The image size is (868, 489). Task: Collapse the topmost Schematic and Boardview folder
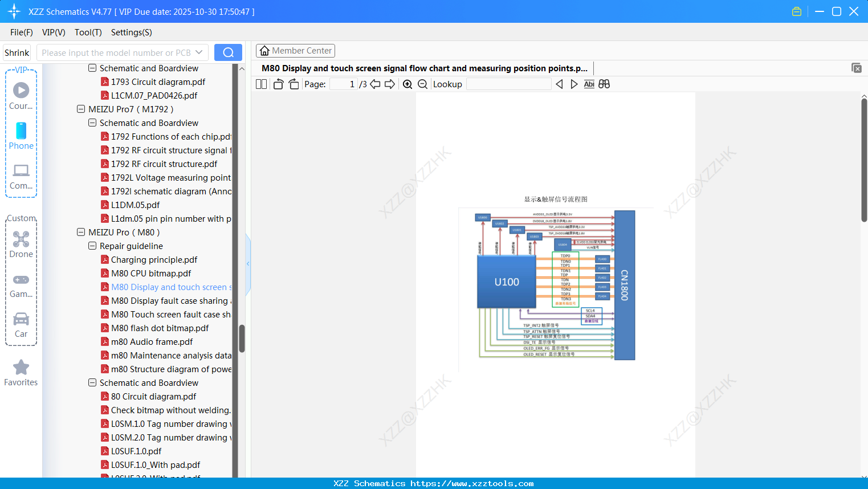click(92, 68)
